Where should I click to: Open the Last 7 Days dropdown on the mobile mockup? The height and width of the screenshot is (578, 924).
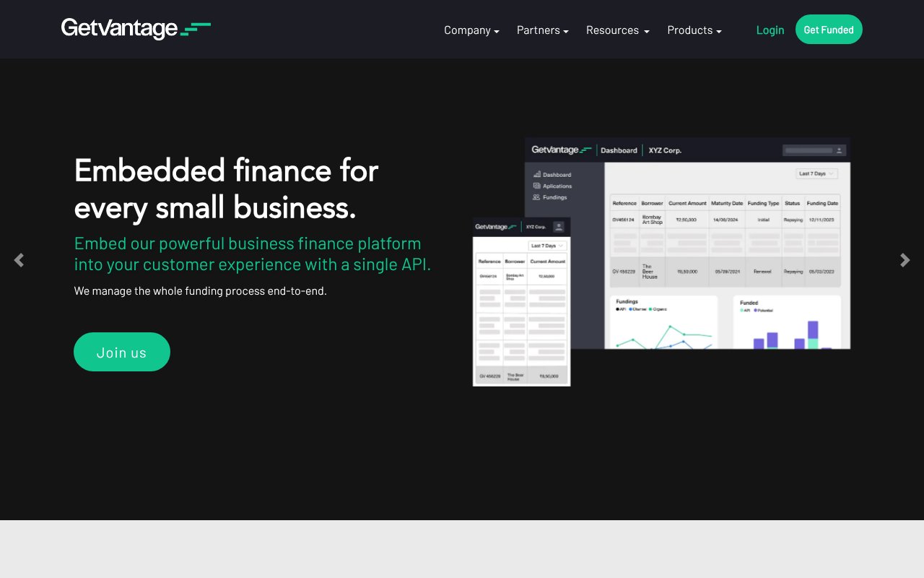tap(546, 245)
